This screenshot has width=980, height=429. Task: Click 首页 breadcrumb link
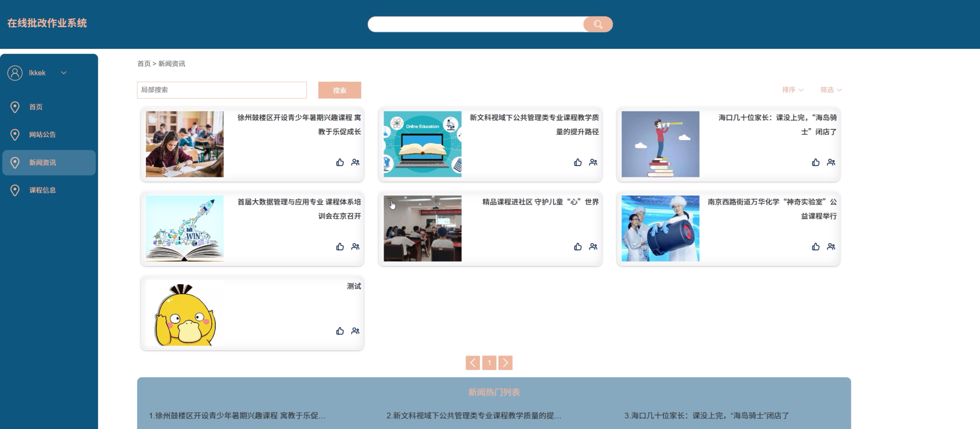pos(144,64)
